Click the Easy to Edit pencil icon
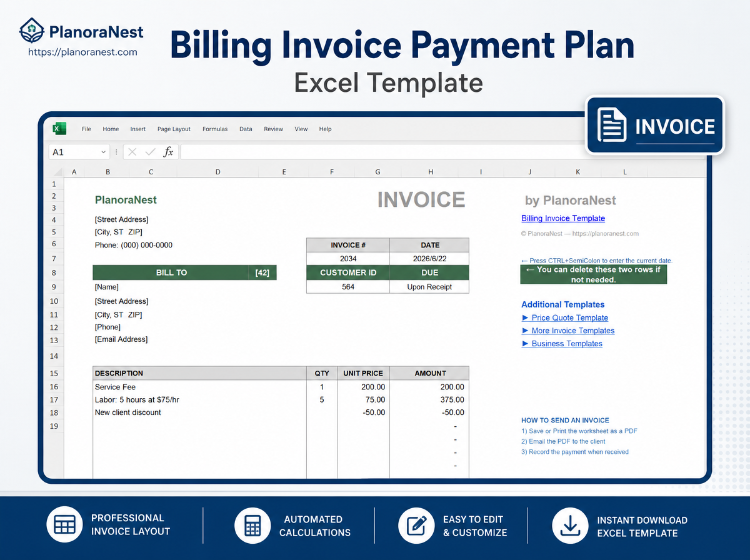 (416, 525)
